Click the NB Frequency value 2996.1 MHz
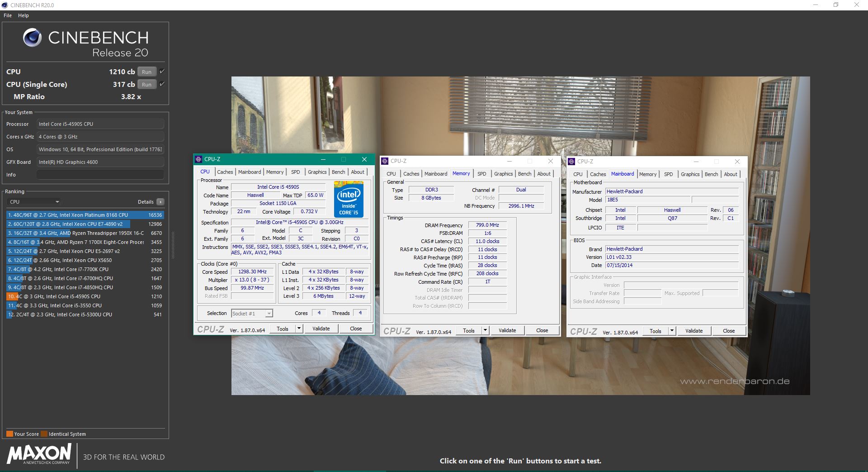868x472 pixels. coord(521,206)
